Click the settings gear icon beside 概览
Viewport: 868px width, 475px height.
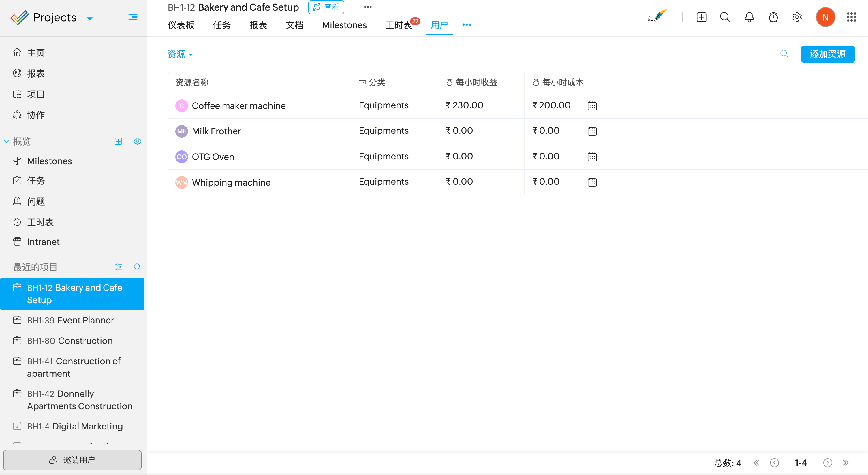[x=138, y=142]
